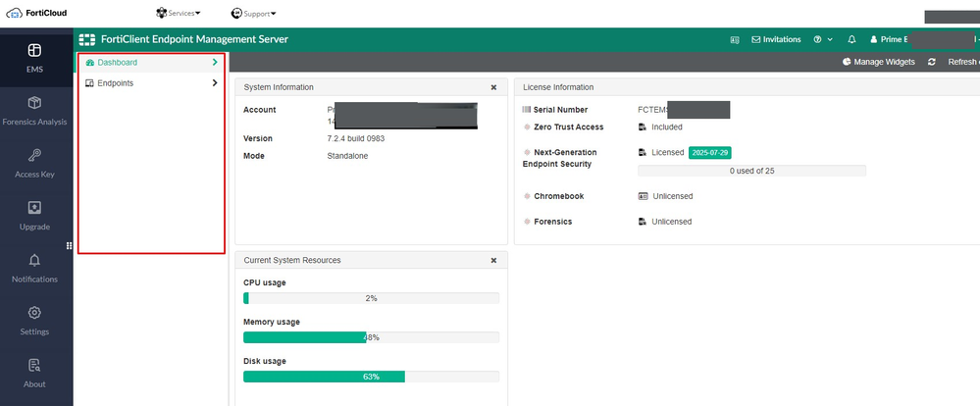Click the 'Chromebook' license label
980x406 pixels.
(559, 196)
